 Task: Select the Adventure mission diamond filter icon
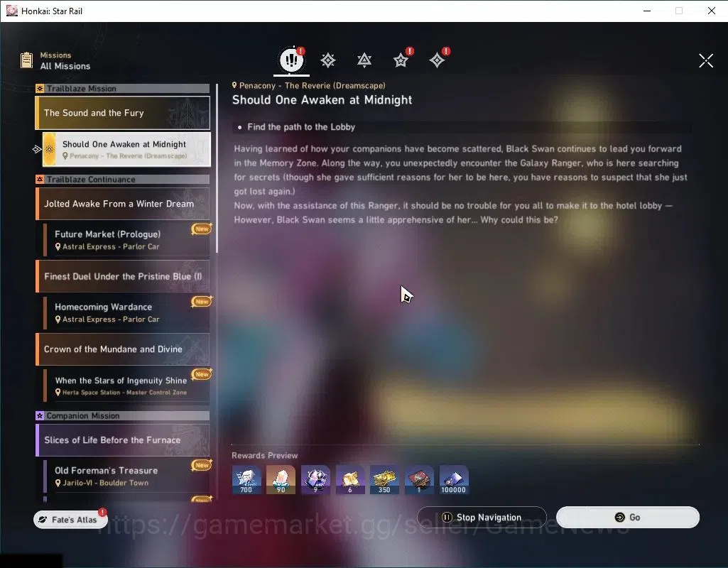437,60
